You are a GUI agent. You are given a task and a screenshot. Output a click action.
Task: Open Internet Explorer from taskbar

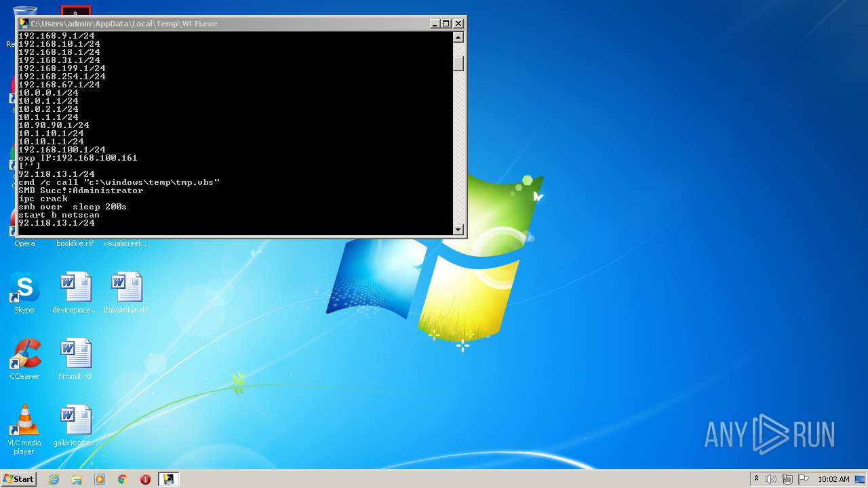pyautogui.click(x=54, y=479)
